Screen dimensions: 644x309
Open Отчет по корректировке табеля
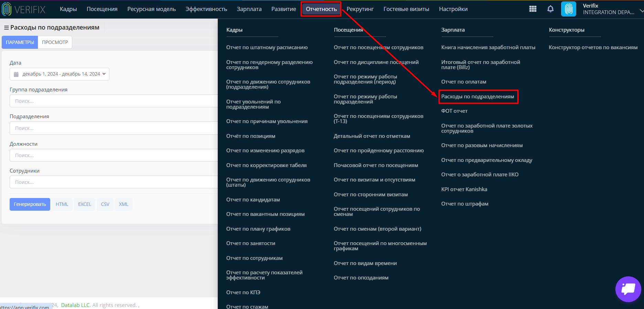coord(266,165)
